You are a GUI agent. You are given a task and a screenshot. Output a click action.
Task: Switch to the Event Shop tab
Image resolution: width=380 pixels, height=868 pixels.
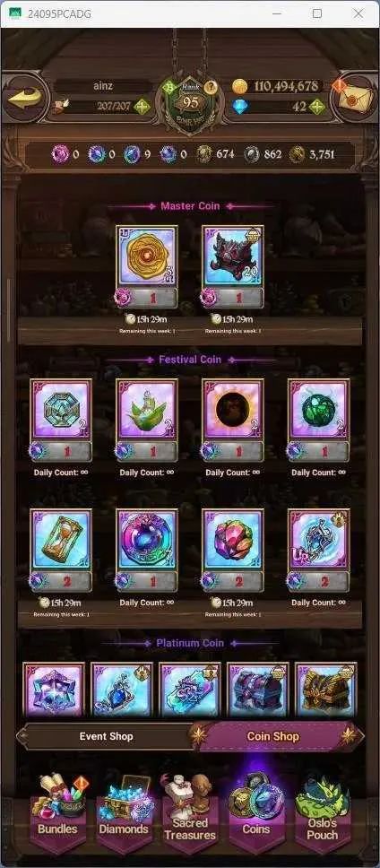tap(106, 736)
